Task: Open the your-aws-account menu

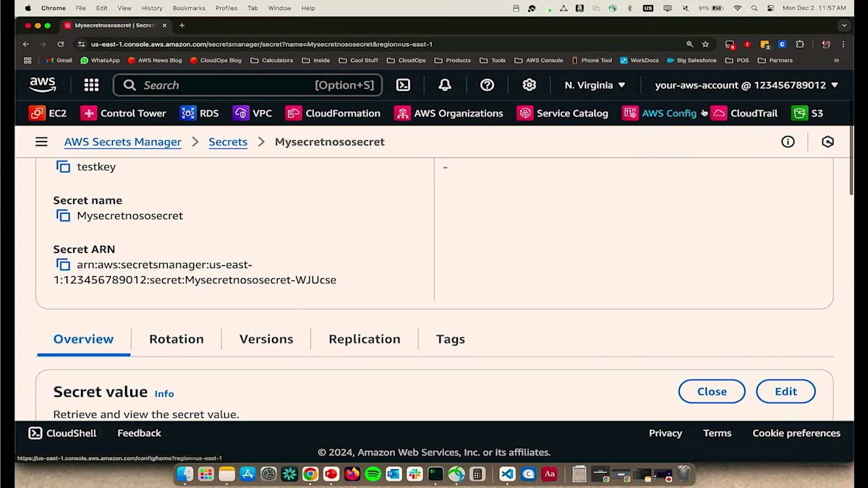Action: [746, 85]
